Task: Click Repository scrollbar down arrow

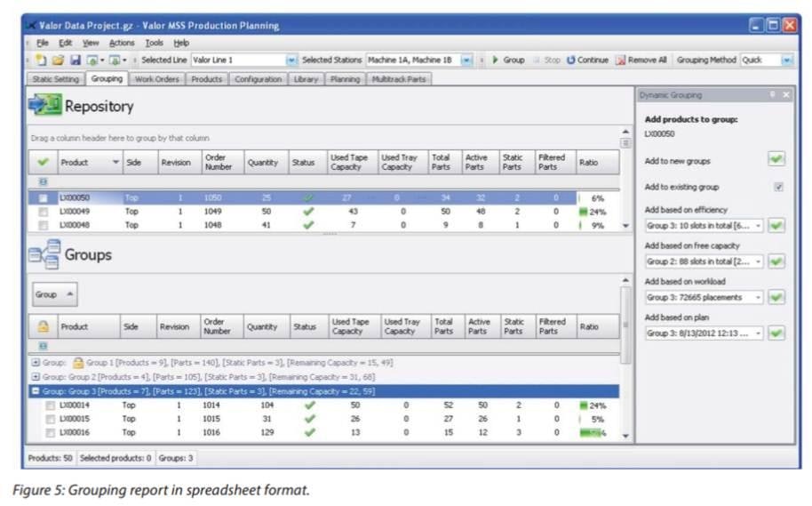Action: click(x=625, y=226)
